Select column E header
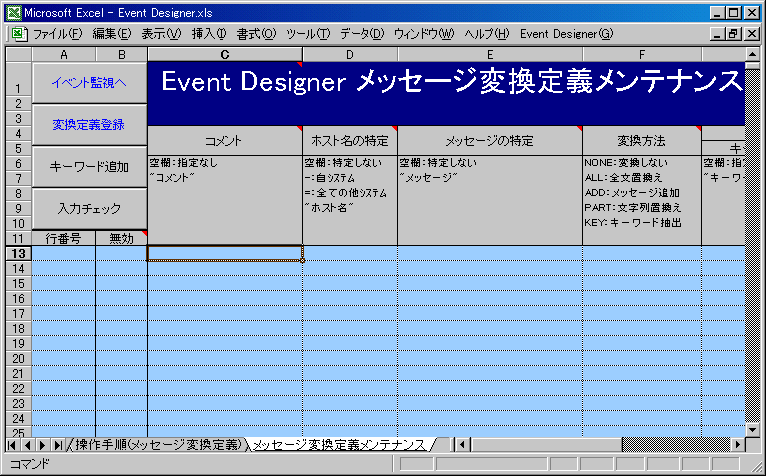Viewport: 766px width, 476px height. point(490,54)
